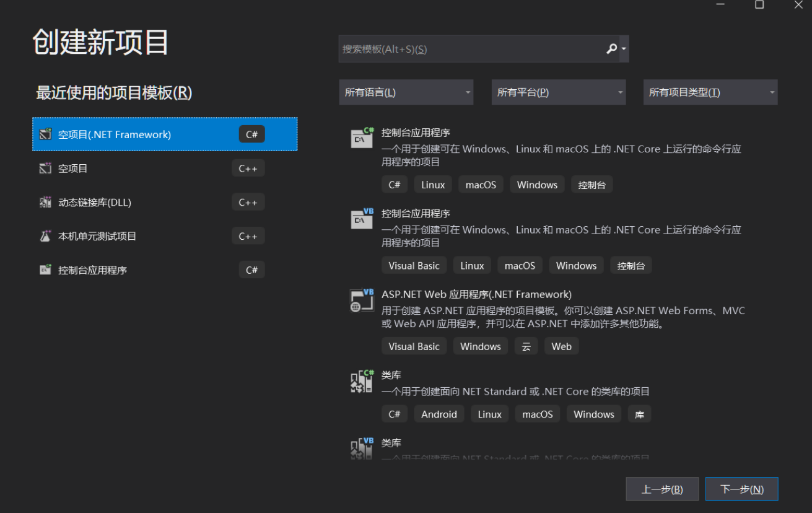The height and width of the screenshot is (513, 812).
Task: Open the 所有平台 platform filter dropdown
Action: [558, 92]
